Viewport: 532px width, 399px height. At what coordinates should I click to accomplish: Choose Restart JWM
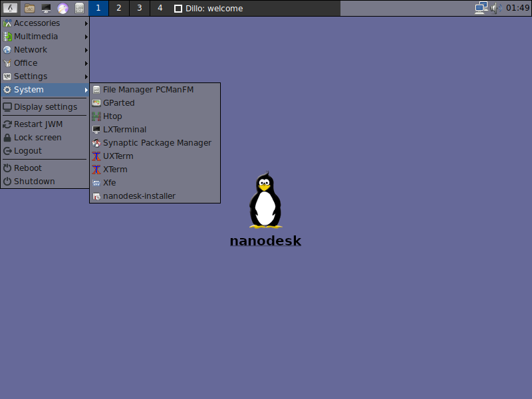[x=45, y=124]
